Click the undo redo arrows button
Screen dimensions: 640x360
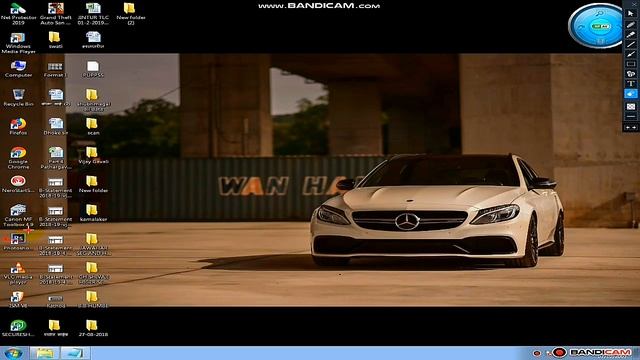631,128
